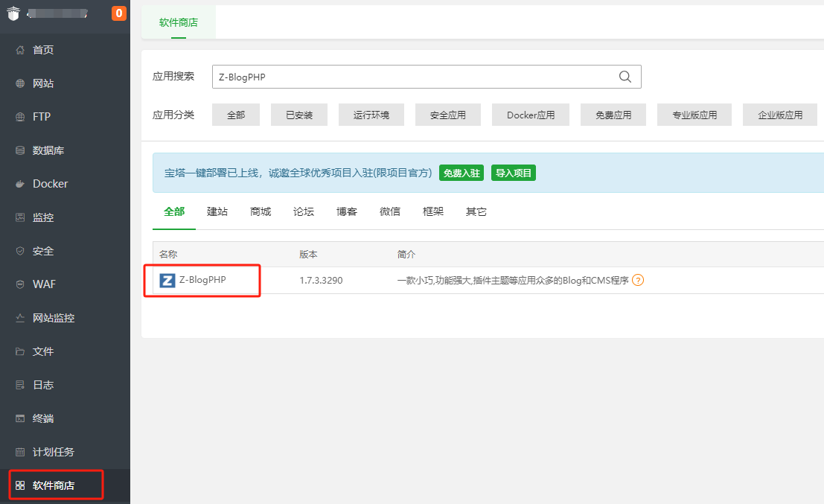
Task: Filter by 免费应用 category
Action: click(x=613, y=115)
